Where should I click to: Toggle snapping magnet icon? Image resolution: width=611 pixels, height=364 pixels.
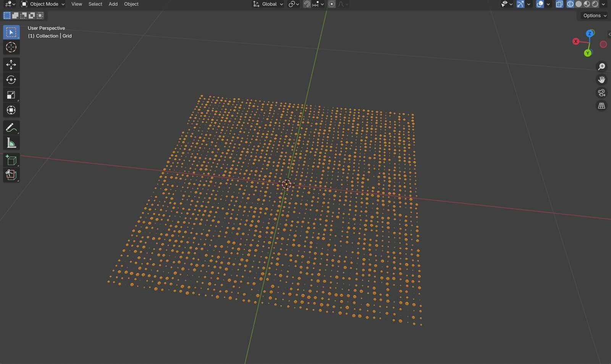[307, 4]
